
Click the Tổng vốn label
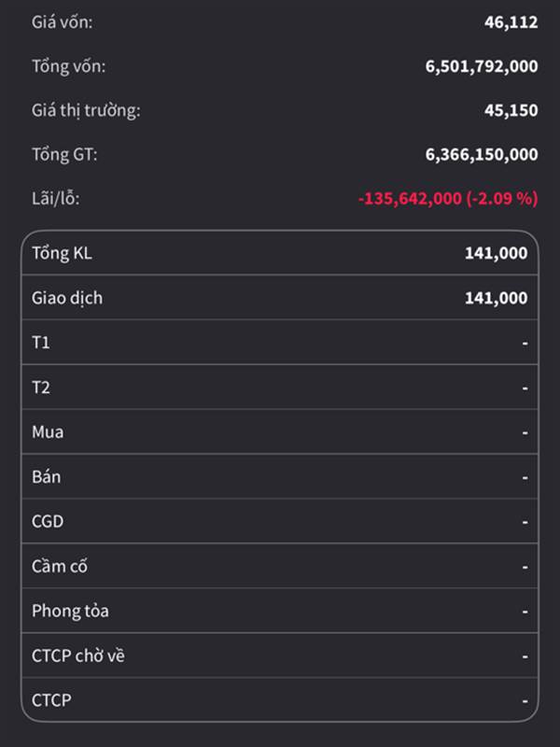[69, 66]
